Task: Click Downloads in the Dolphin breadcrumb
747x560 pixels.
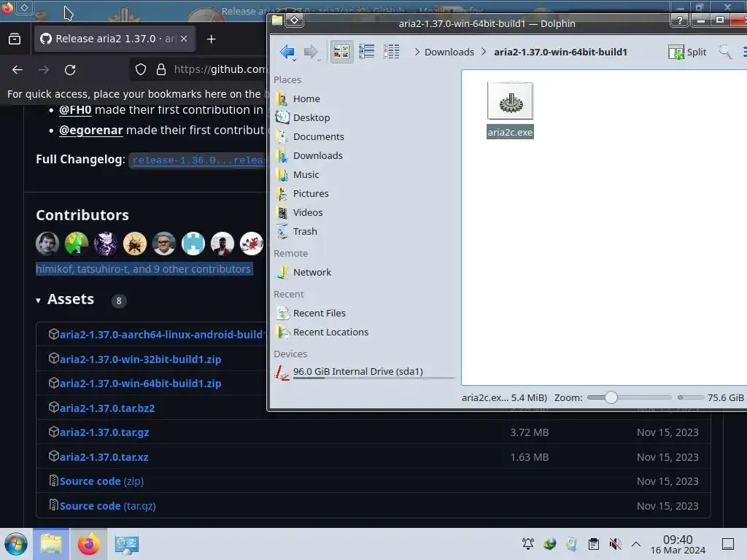Action: click(449, 52)
